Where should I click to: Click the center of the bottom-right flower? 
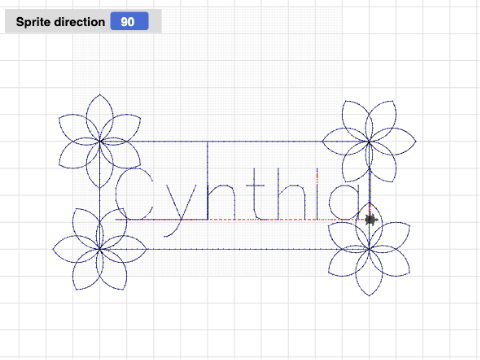(369, 249)
